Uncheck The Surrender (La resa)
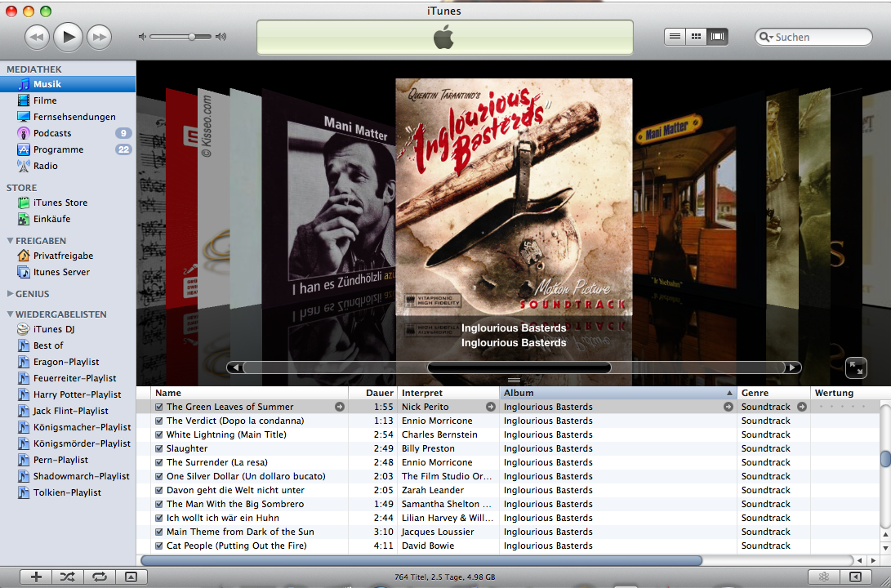Image resolution: width=891 pixels, height=588 pixels. 159,462
